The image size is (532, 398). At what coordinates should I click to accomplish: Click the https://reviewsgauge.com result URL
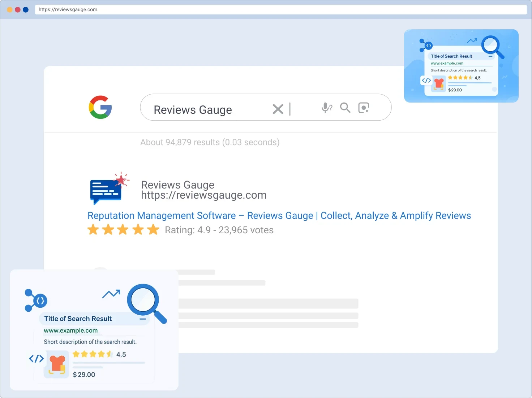(x=204, y=195)
